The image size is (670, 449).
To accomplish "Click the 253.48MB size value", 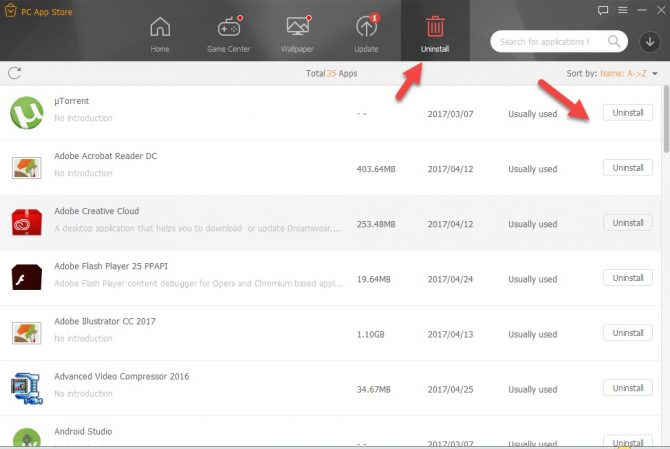I will tap(376, 224).
